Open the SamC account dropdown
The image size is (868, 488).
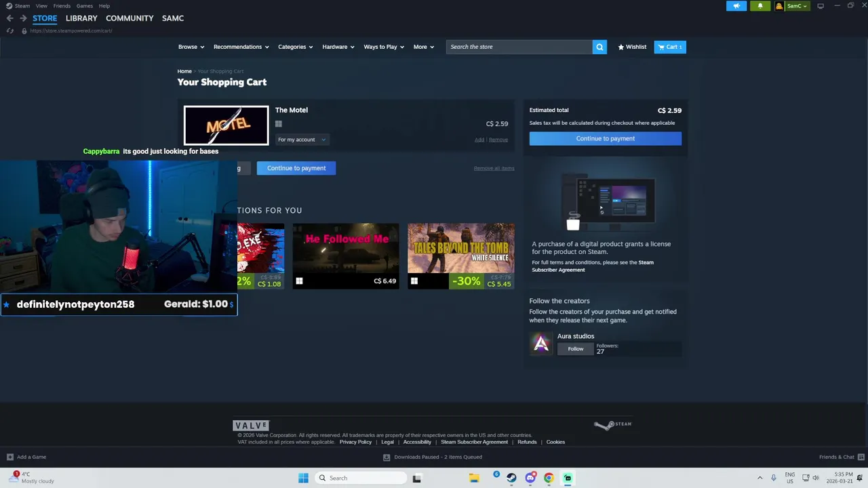coord(796,6)
